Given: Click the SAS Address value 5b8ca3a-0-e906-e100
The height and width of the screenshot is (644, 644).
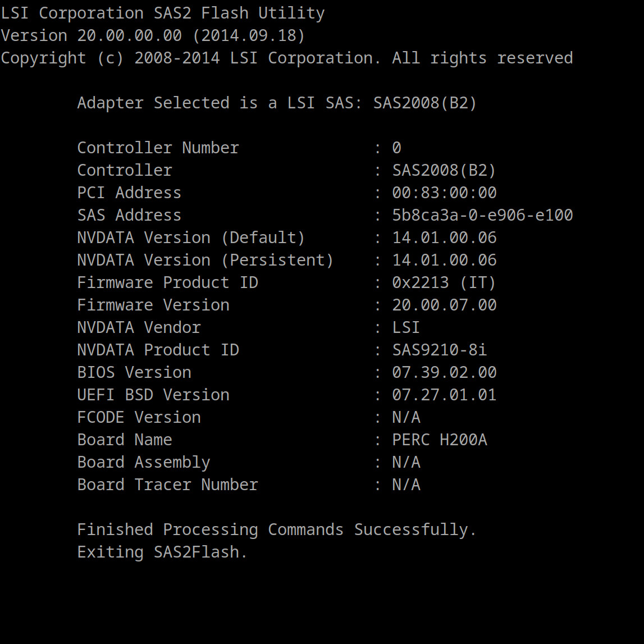Looking at the screenshot, I should [x=482, y=215].
